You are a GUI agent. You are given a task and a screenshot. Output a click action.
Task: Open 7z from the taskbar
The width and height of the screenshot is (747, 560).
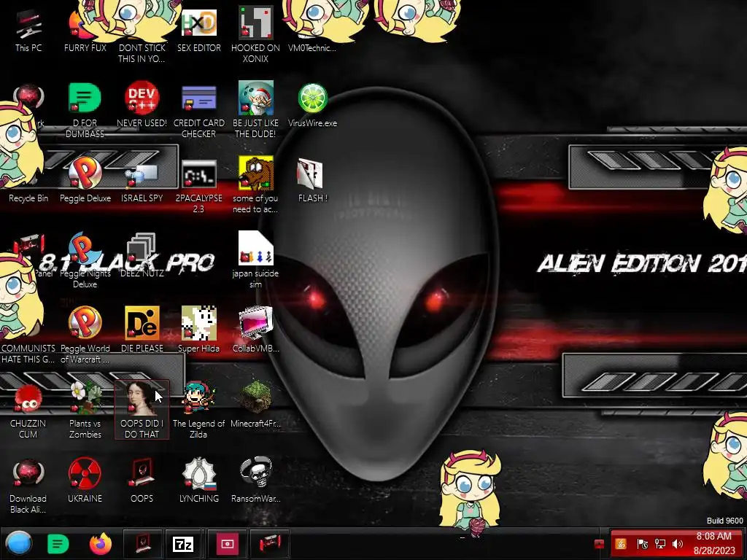(x=183, y=544)
